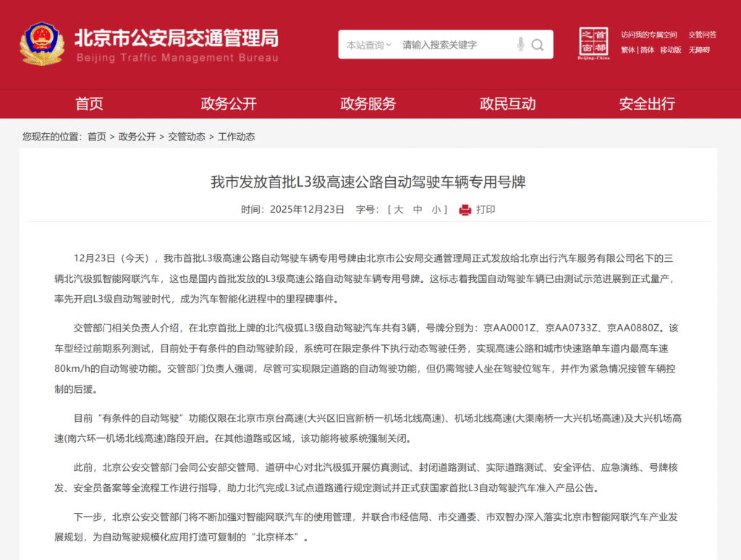Set font size to 大 (large)

tap(398, 210)
